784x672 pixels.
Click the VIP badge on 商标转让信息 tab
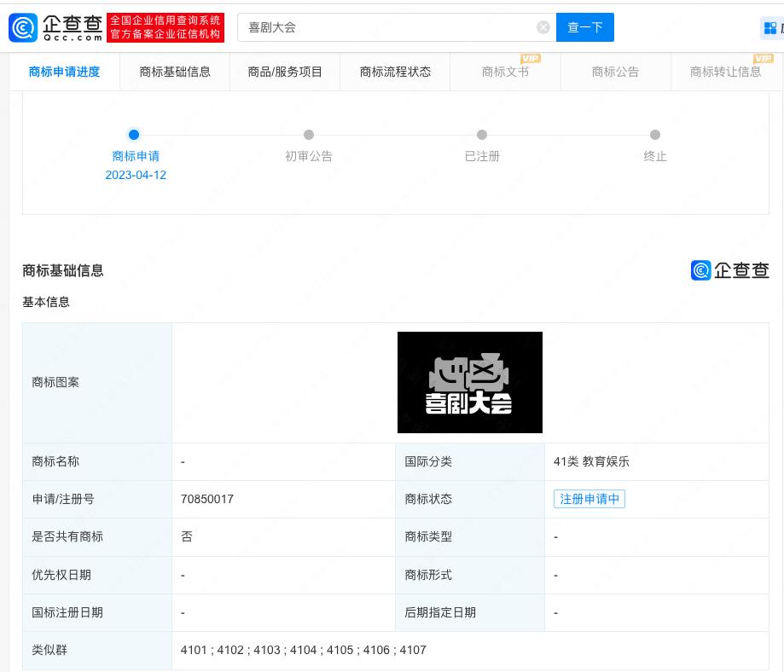coord(764,58)
